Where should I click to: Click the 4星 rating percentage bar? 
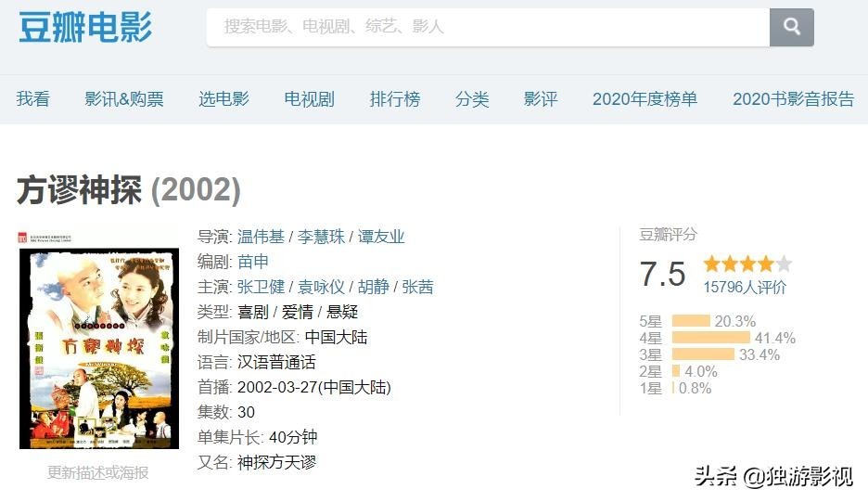pos(711,338)
